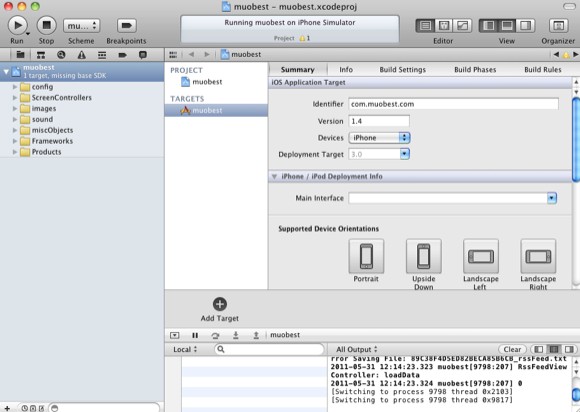This screenshot has height=412, width=580.
Task: Toggle Portrait orientation
Action: (x=366, y=256)
